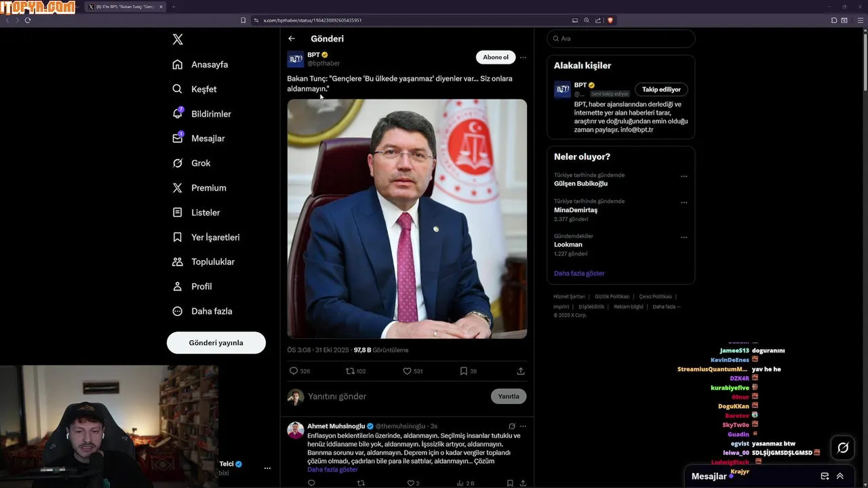Viewport: 868px width, 488px height.
Task: Open Ahmet Muhsinoglu profile name link
Action: pos(336,426)
